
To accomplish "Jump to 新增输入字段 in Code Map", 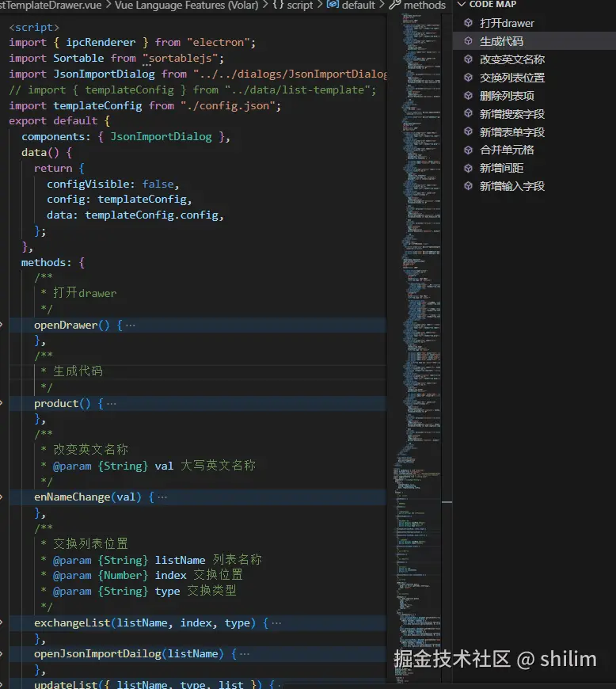I will [512, 186].
